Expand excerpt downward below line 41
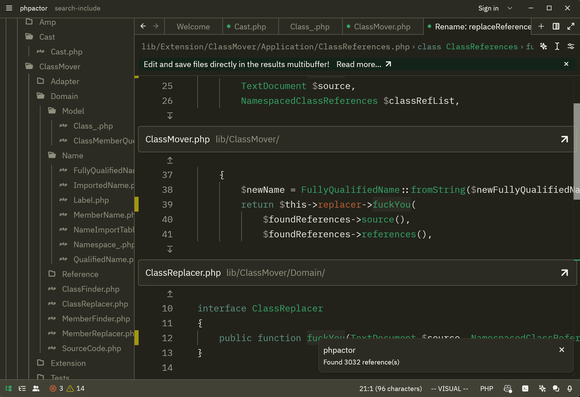The image size is (580, 397). coord(169,249)
